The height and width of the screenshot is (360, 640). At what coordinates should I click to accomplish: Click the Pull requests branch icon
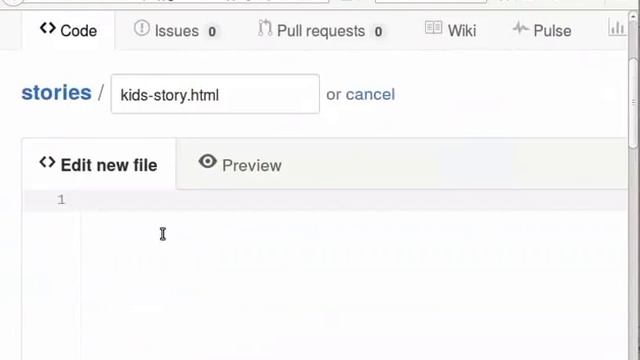[x=265, y=28]
